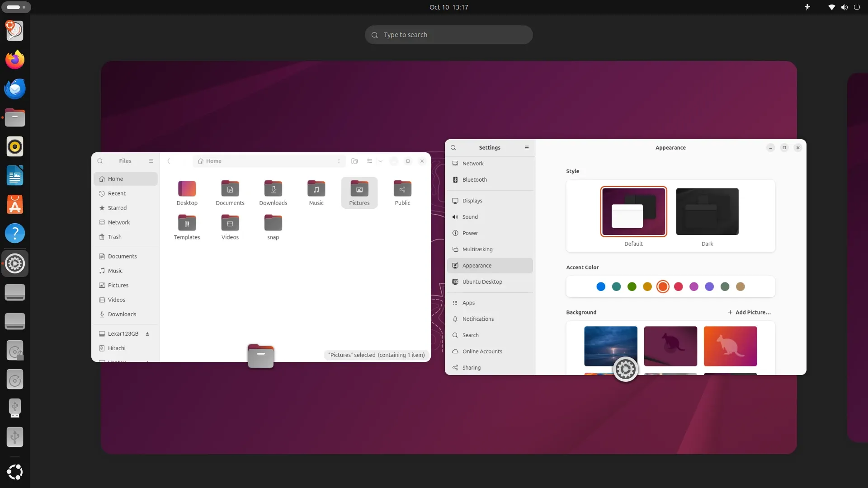
Task: Open Ubuntu App Center in dock
Action: click(15, 204)
